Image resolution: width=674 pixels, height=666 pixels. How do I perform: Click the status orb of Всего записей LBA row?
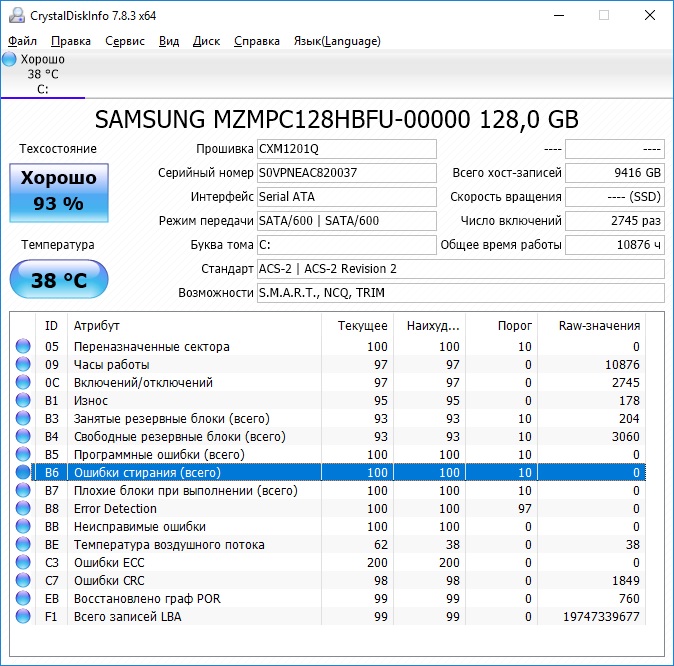(23, 617)
